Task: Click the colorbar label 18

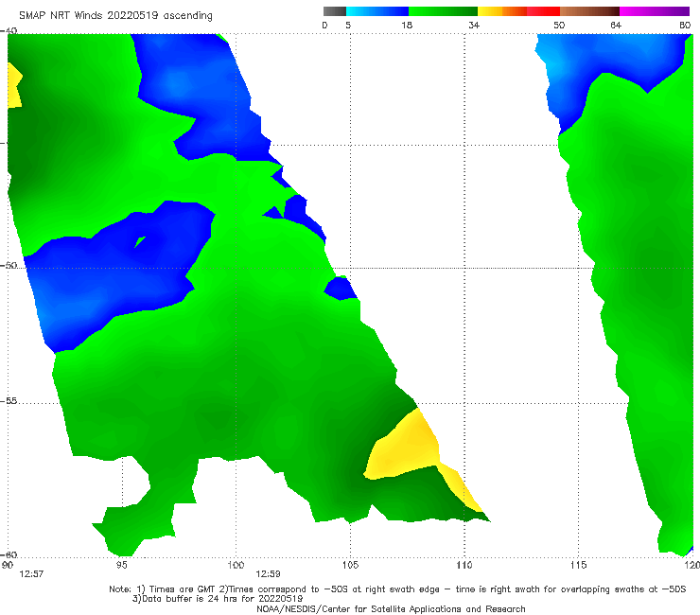Action: [x=407, y=25]
